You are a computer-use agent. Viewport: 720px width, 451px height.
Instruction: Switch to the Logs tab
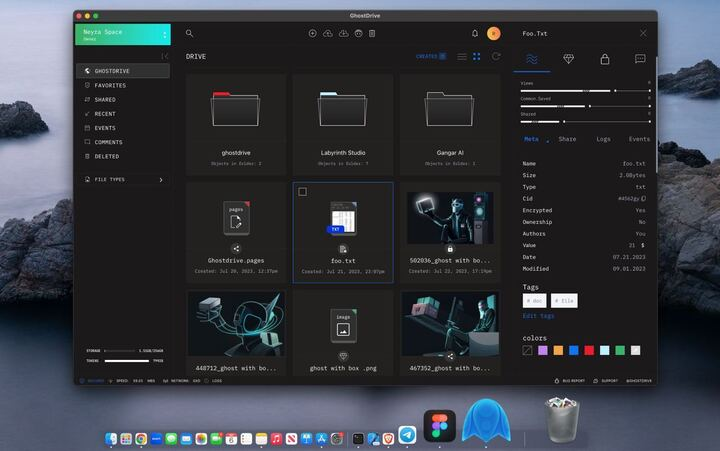[603, 139]
